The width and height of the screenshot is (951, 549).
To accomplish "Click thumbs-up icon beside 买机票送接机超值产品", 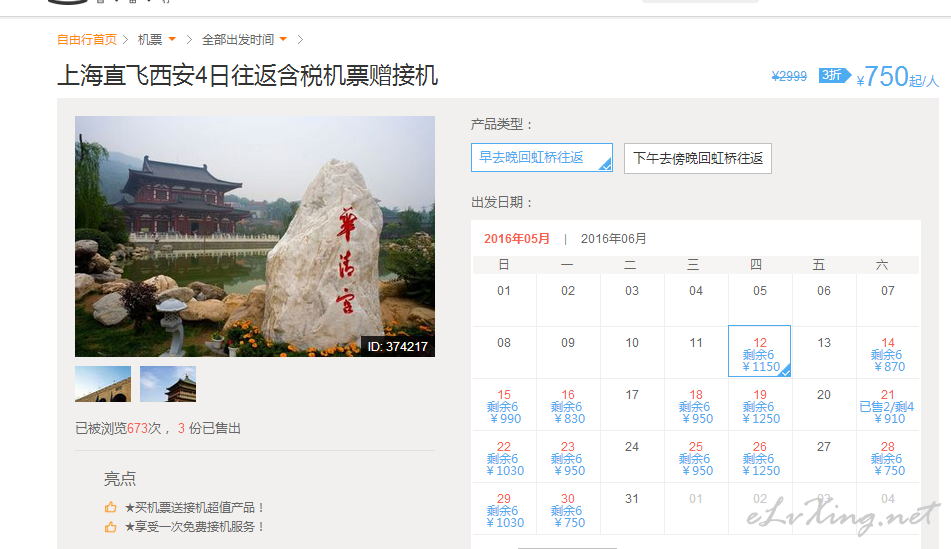I will coord(110,507).
